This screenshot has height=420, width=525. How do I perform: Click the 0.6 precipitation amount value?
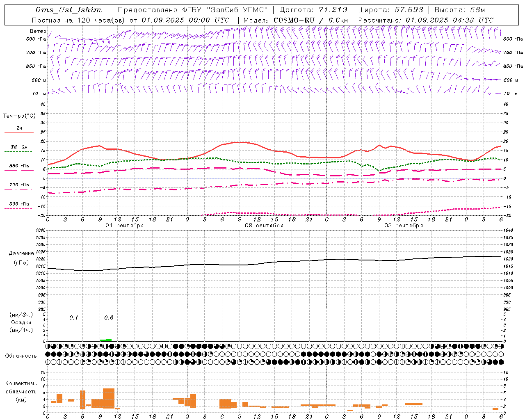tap(109, 318)
